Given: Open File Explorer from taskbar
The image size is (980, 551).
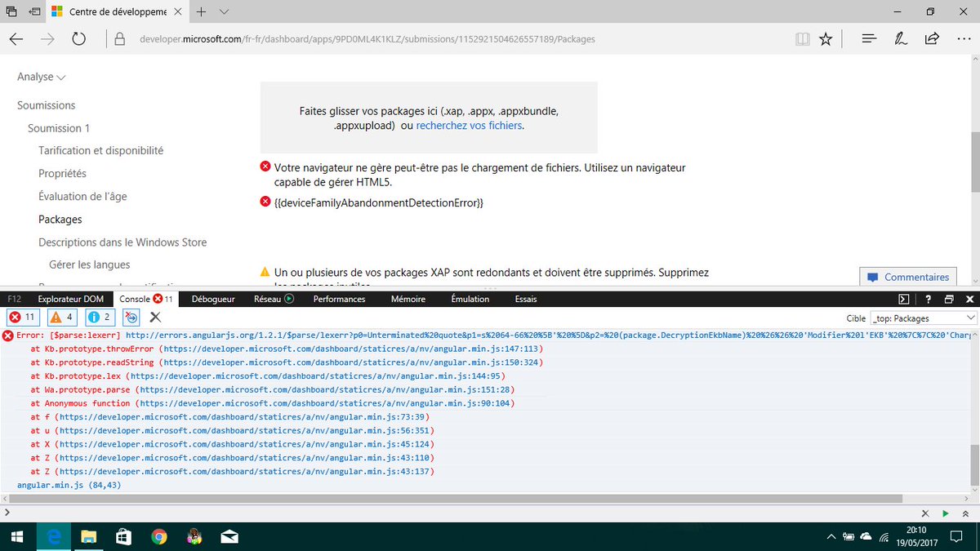Looking at the screenshot, I should click(x=88, y=536).
